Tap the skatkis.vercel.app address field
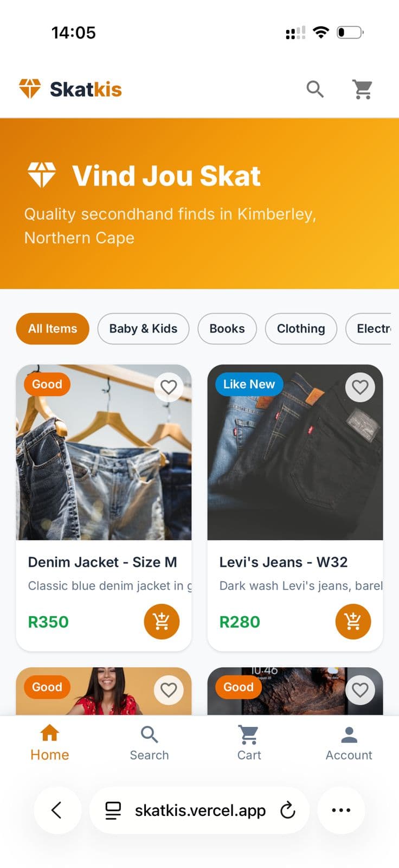Viewport: 399px width, 868px height. [200, 810]
